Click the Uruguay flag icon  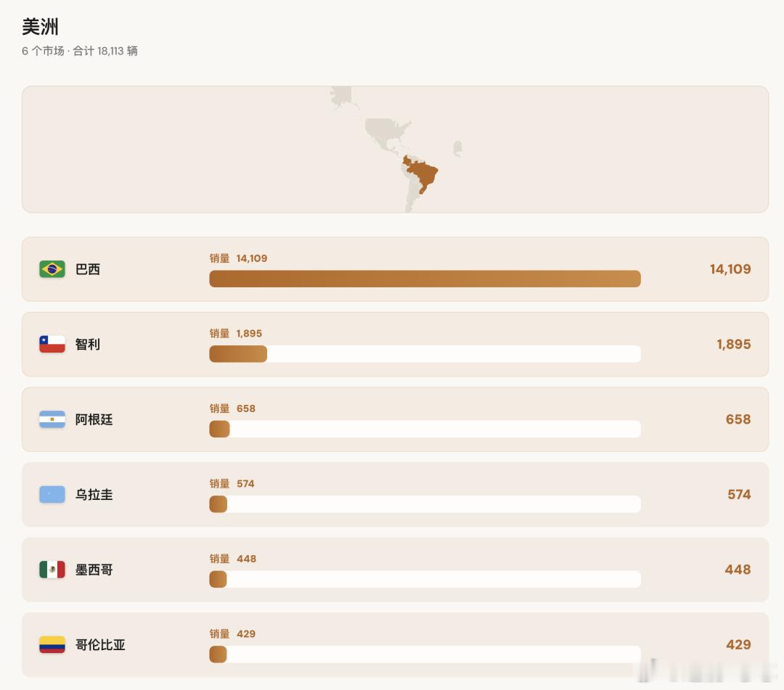click(x=52, y=494)
